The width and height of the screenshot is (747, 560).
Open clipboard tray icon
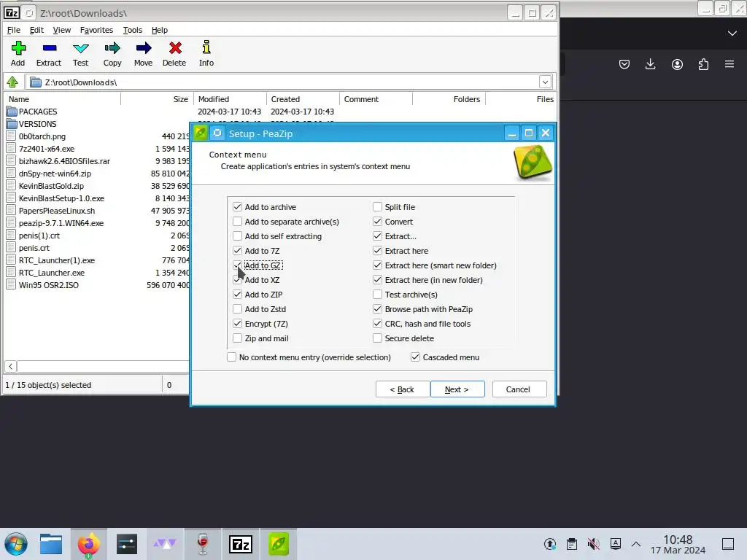[x=572, y=544]
